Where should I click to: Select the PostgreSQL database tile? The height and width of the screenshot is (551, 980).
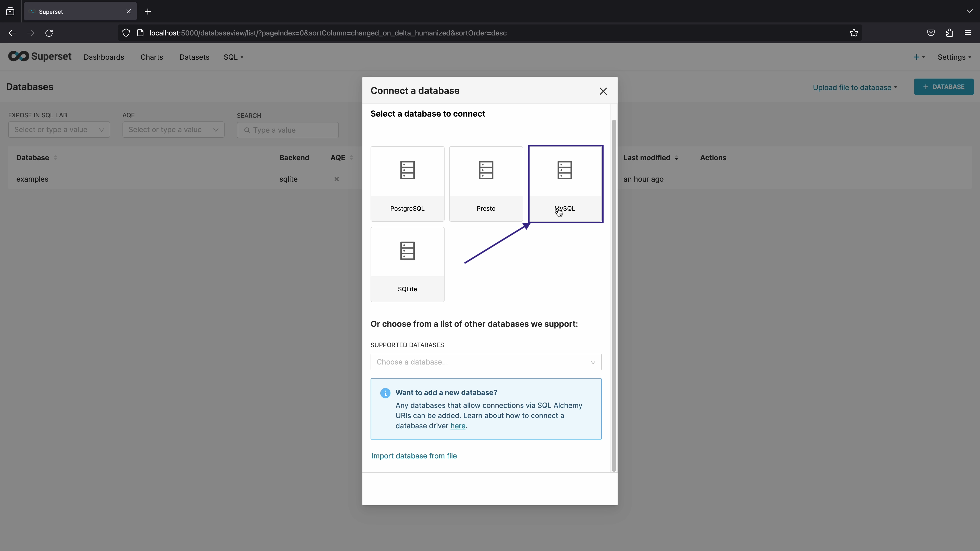407,184
